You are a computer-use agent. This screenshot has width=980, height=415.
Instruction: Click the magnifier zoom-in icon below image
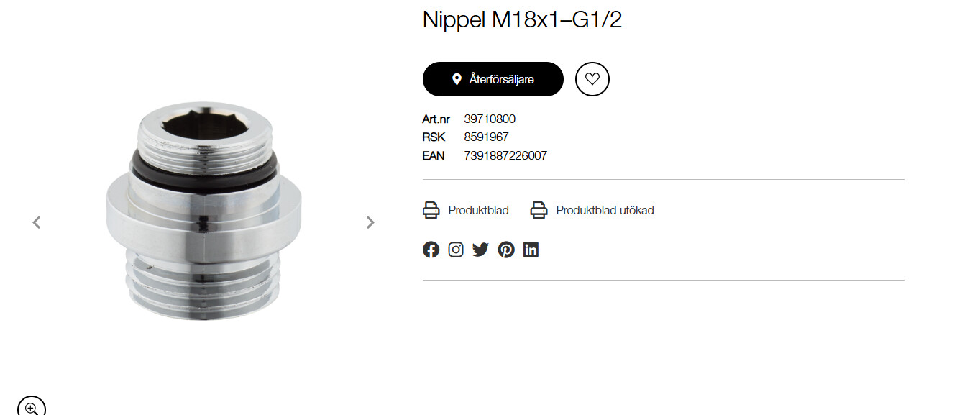[x=31, y=405]
